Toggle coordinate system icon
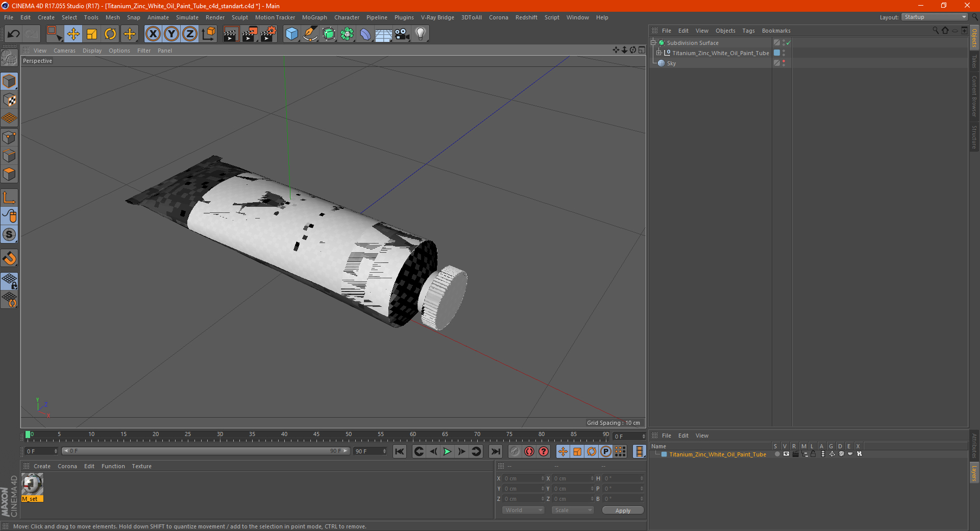 click(209, 34)
